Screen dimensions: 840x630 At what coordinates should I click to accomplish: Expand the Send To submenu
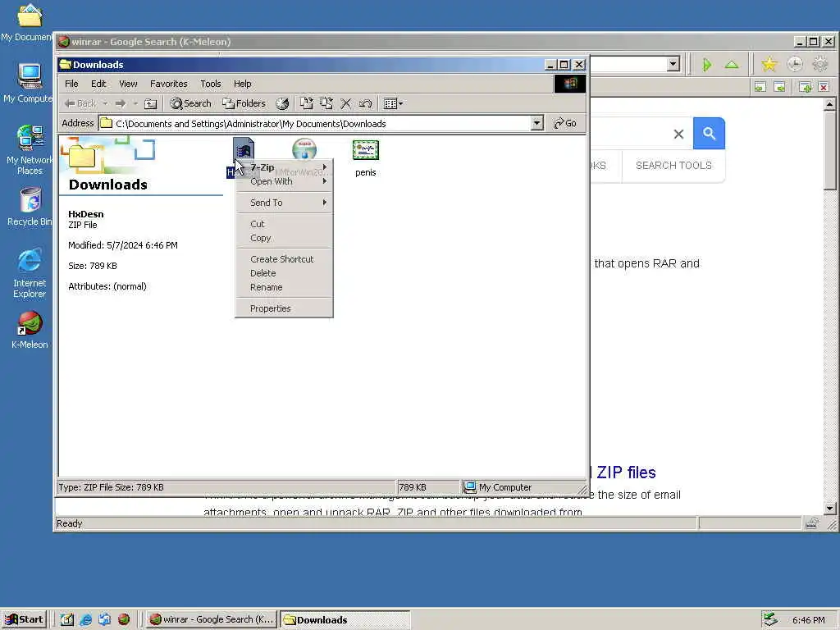[284, 203]
